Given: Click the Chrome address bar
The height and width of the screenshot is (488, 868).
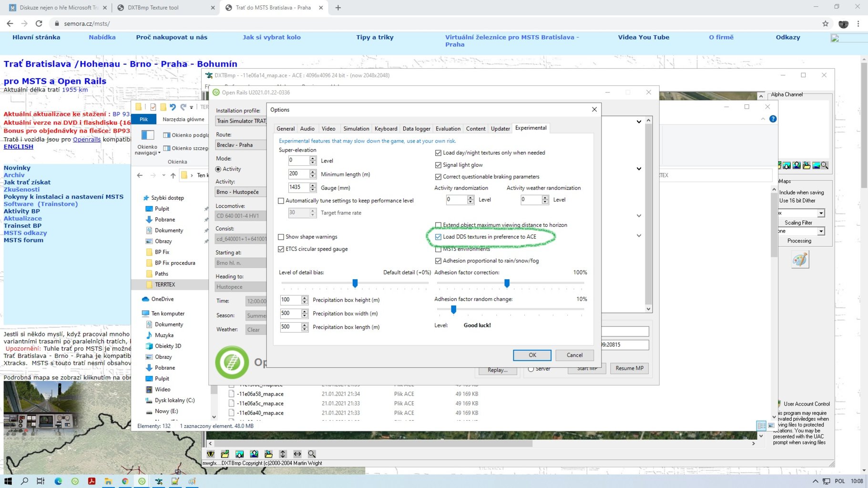Looking at the screenshot, I should point(434,23).
